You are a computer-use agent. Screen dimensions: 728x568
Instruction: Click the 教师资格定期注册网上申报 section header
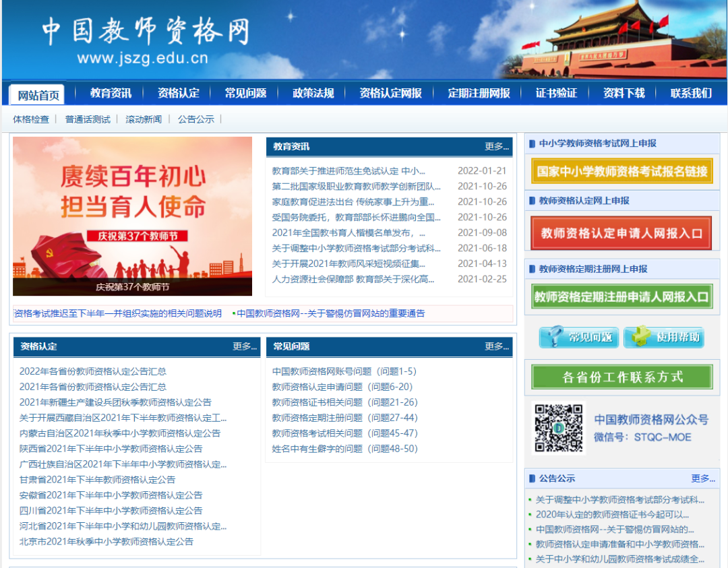[593, 269]
